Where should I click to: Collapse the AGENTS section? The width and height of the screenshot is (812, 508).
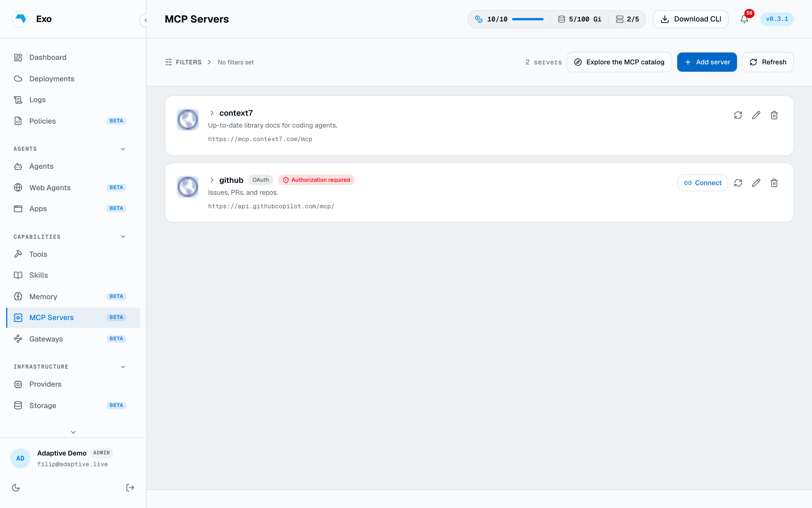[x=123, y=149]
